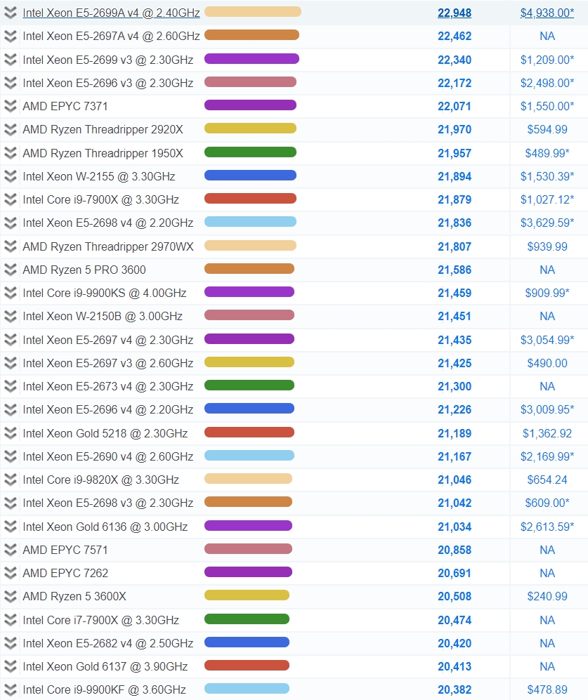Image resolution: width=588 pixels, height=700 pixels.
Task: Click the 20,382 benchmark score
Action: 455,689
